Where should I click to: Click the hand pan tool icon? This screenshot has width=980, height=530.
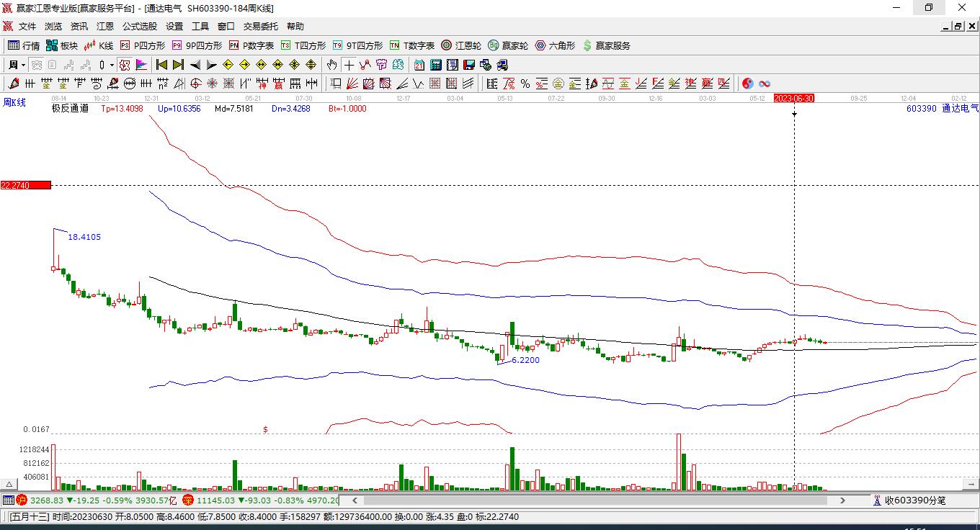(331, 65)
